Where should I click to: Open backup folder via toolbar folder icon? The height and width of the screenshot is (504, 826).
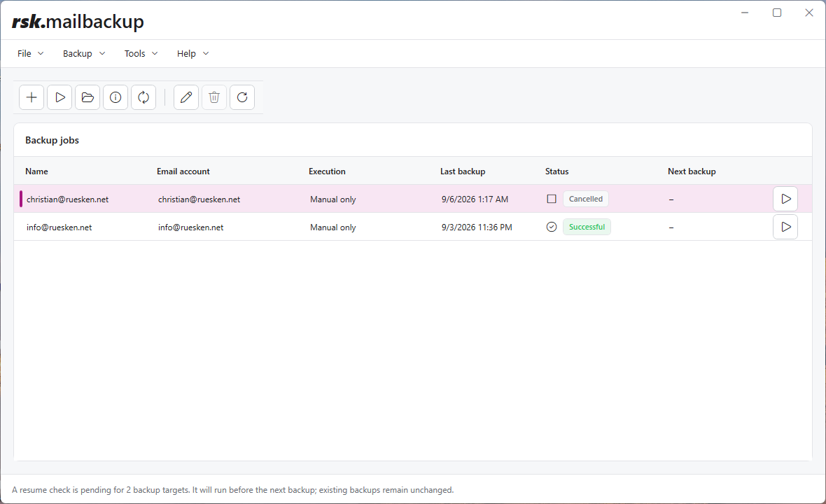(x=87, y=97)
